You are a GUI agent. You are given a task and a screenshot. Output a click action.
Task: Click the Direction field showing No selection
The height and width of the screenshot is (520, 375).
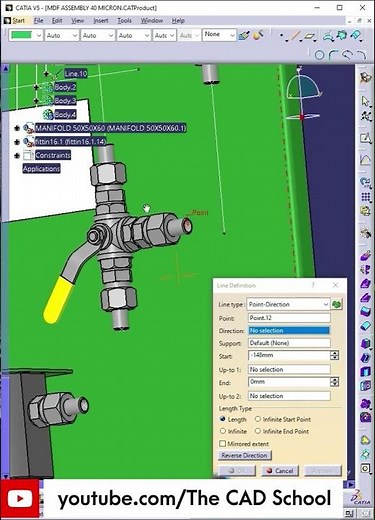click(x=289, y=330)
